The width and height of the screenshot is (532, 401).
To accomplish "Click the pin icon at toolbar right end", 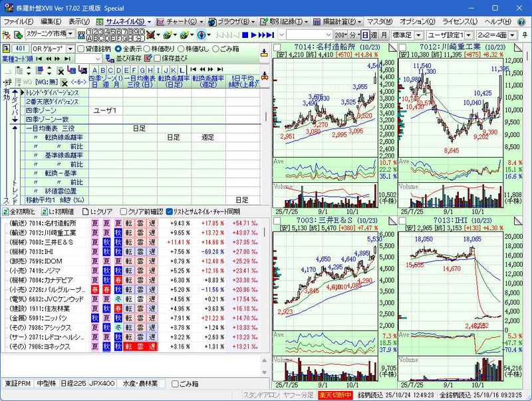I will 525,35.
